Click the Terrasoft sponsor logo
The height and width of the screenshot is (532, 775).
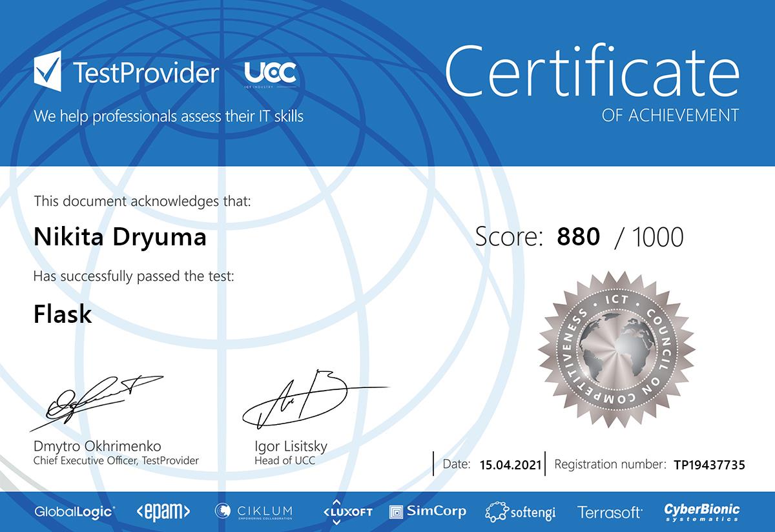(x=610, y=512)
